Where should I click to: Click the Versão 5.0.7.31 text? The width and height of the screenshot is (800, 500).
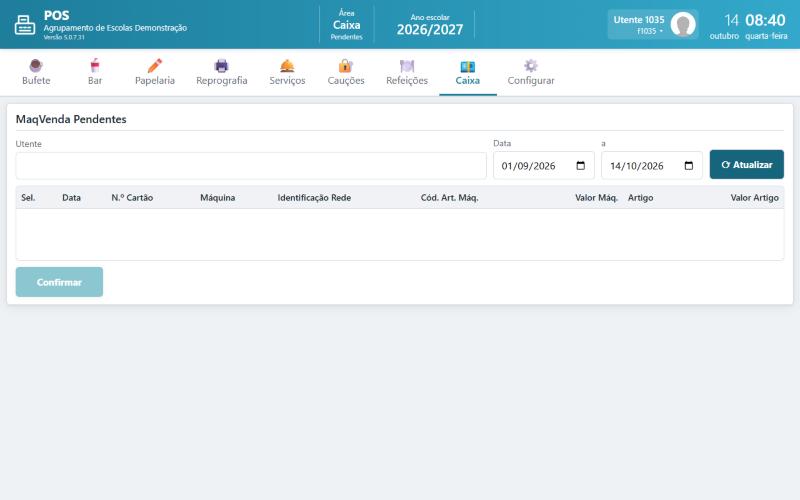tap(64, 37)
